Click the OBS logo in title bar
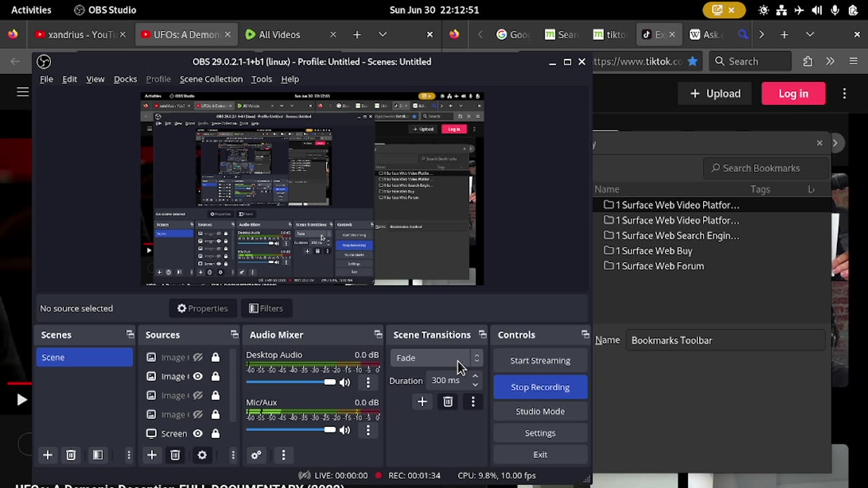 44,62
